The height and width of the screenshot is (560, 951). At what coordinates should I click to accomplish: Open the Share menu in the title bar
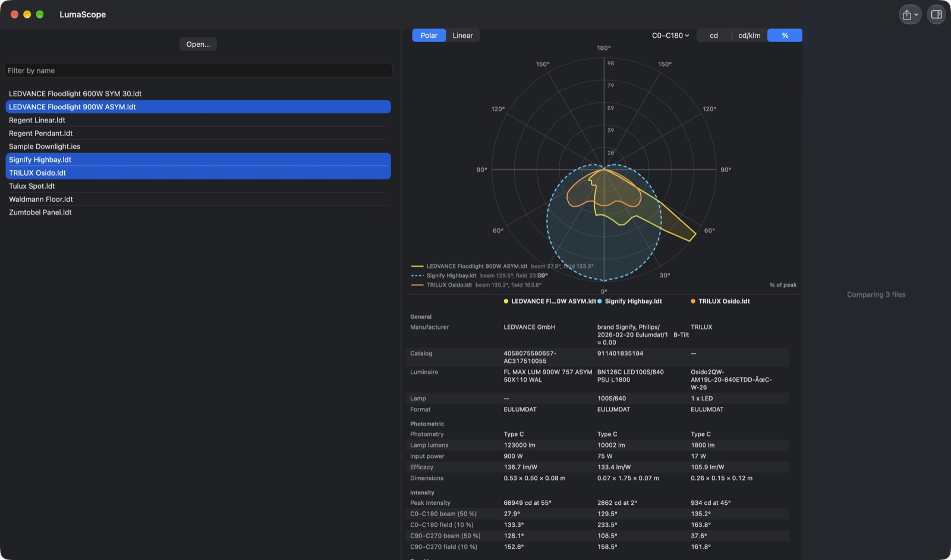910,15
